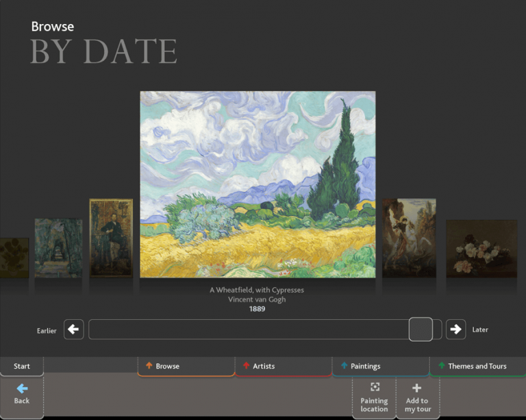Open the Themes and Tours tab
The height and width of the screenshot is (420, 526).
click(x=477, y=367)
